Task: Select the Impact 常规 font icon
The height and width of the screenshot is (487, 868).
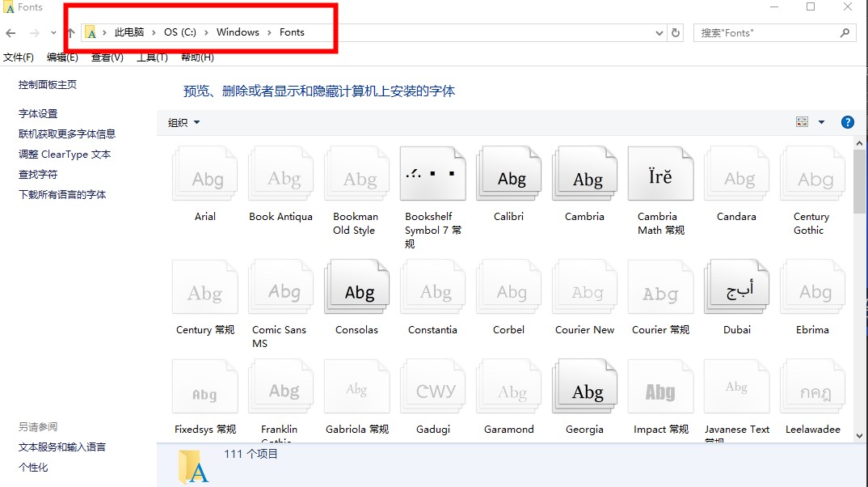Action: pyautogui.click(x=660, y=386)
